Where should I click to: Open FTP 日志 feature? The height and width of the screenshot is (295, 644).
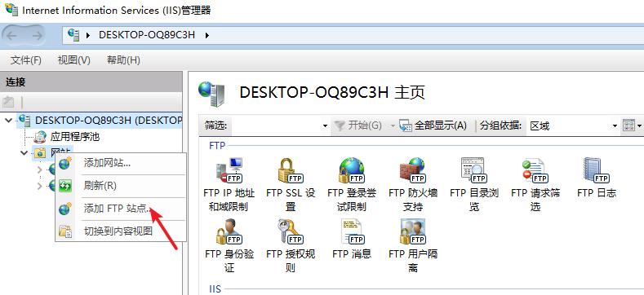pos(597,178)
